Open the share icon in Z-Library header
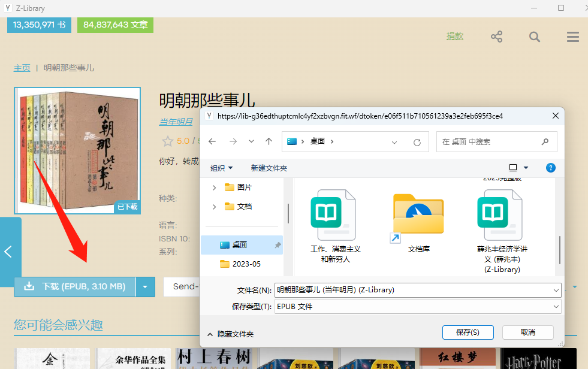This screenshot has height=369, width=588. click(x=496, y=37)
